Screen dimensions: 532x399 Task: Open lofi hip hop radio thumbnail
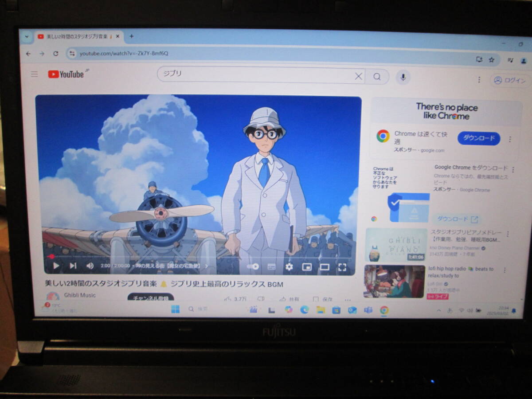[395, 281]
